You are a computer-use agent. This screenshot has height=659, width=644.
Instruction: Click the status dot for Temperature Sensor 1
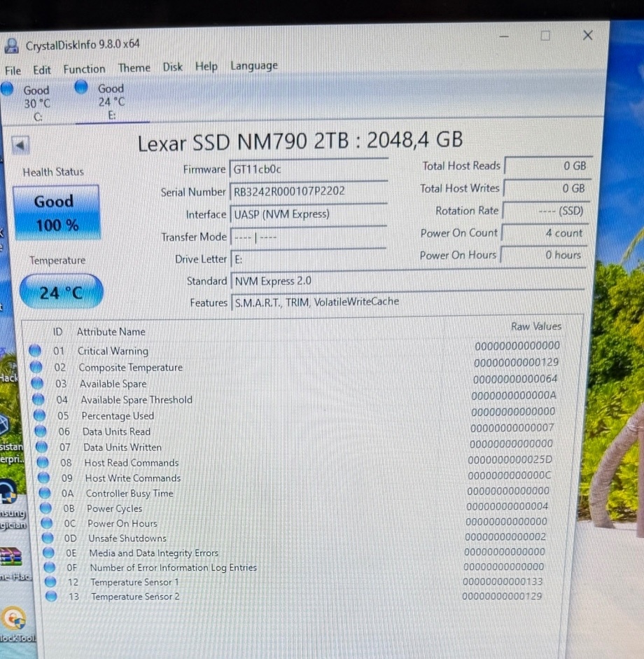point(50,582)
